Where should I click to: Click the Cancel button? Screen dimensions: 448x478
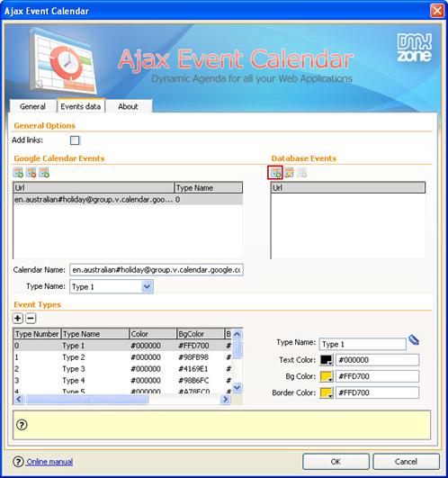click(x=406, y=462)
